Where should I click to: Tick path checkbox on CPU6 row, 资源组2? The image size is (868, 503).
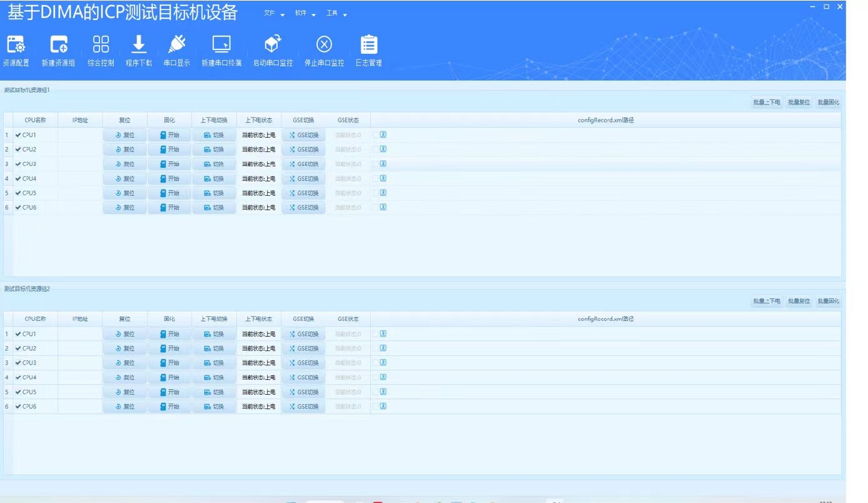coord(375,405)
